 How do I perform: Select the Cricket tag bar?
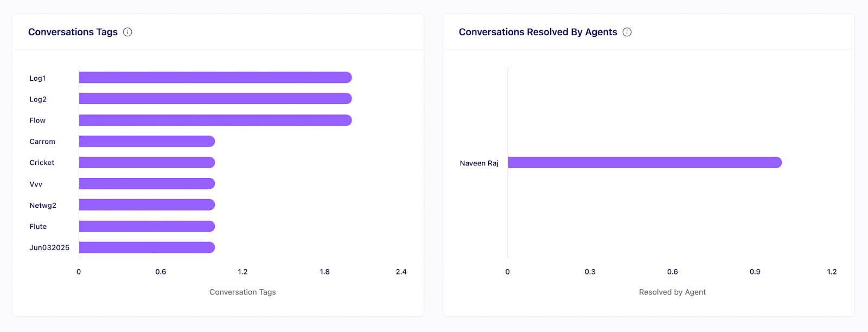point(147,163)
